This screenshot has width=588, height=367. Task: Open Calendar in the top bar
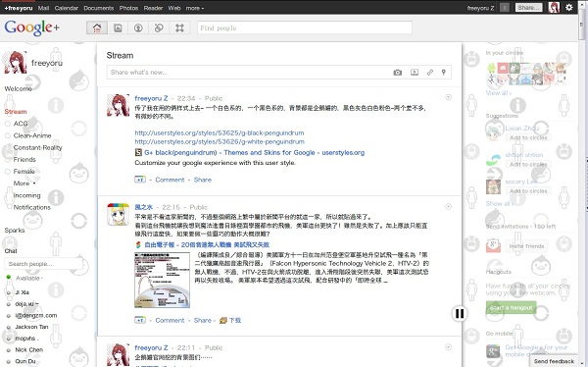pos(67,8)
